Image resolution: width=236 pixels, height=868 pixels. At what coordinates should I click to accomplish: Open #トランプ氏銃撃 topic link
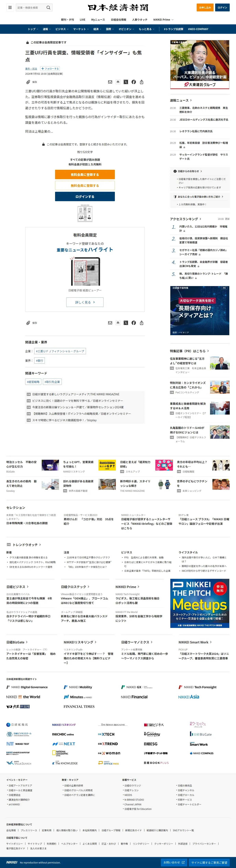(x=174, y=29)
